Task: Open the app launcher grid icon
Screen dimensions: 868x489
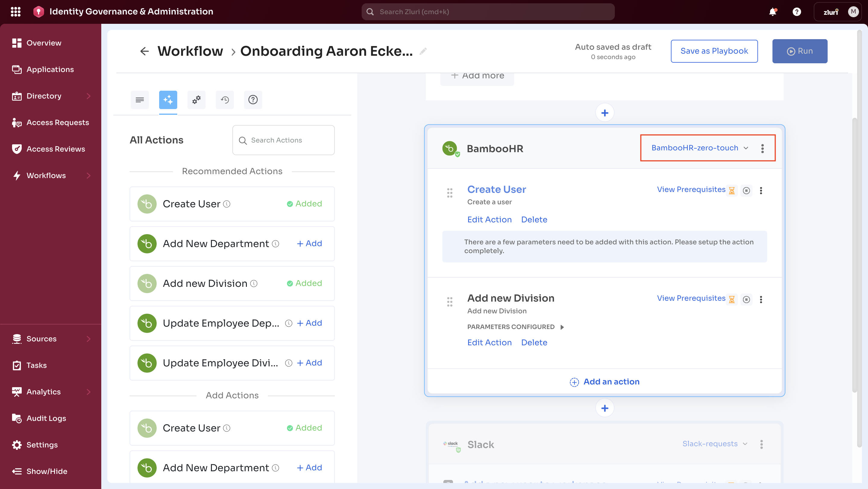Action: (x=15, y=12)
